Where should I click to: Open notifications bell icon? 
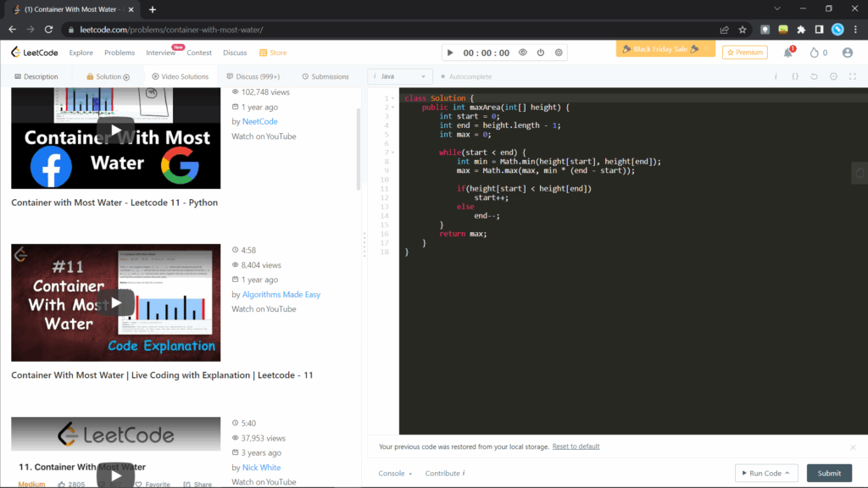(788, 53)
